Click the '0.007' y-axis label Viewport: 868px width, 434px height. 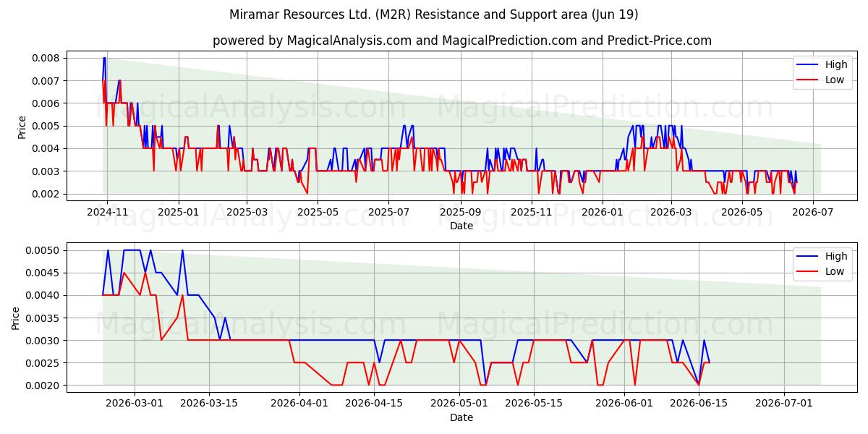46,80
